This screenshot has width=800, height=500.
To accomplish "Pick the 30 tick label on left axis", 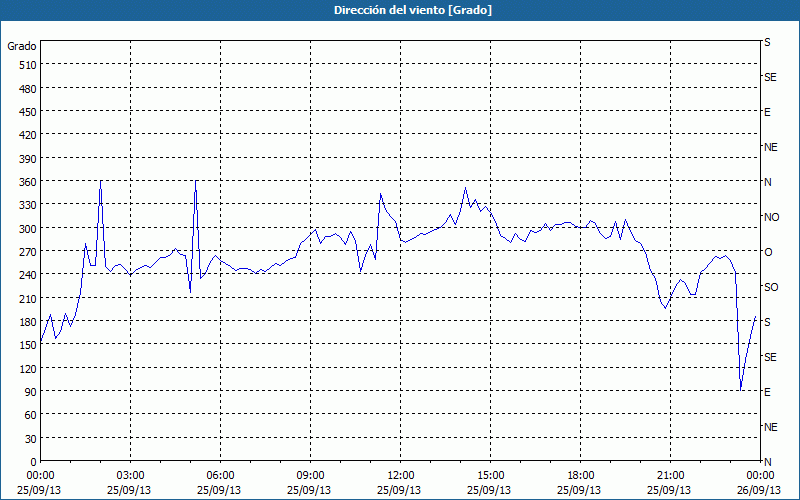I will 31,439.
